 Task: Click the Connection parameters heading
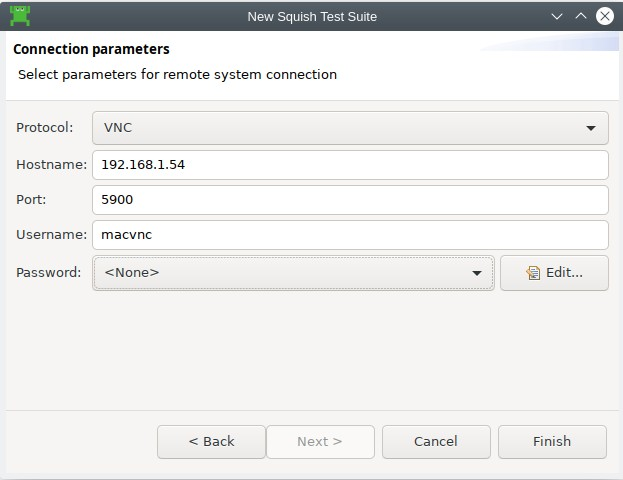click(x=91, y=49)
